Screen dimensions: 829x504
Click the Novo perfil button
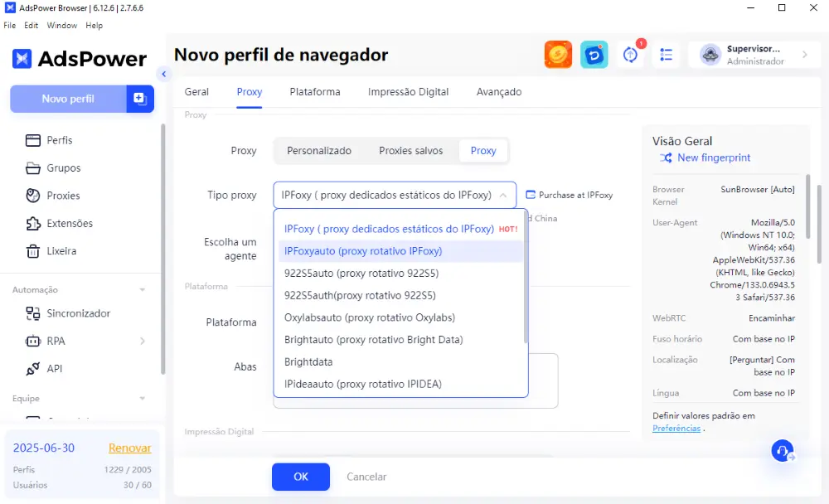tap(68, 99)
